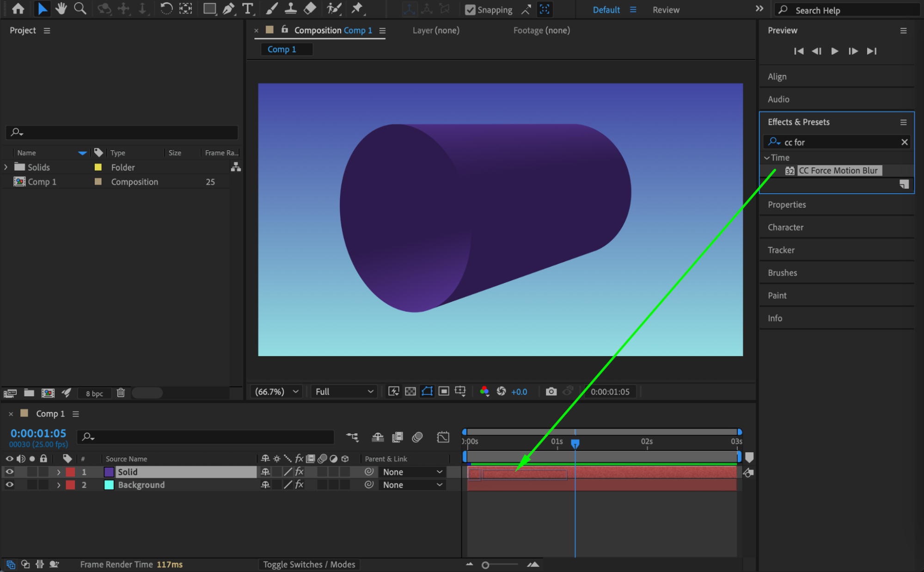The width and height of the screenshot is (924, 572).
Task: Open the magnification 66.7% dropdown
Action: [x=277, y=392]
